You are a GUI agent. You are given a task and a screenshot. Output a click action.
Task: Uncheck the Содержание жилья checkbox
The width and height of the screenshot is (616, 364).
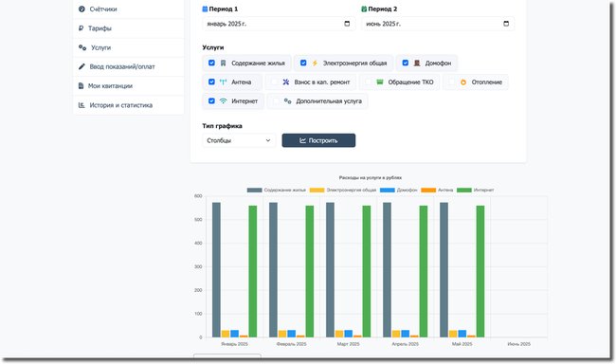(x=211, y=63)
